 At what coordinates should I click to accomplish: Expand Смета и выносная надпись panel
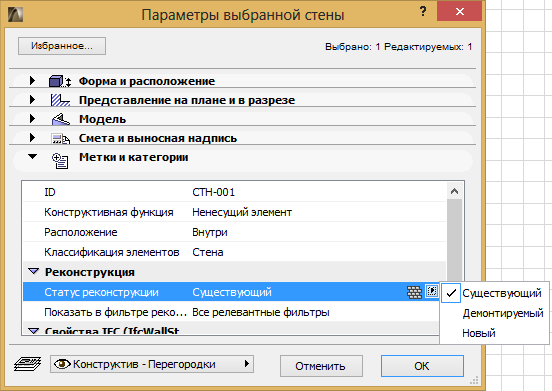32,138
